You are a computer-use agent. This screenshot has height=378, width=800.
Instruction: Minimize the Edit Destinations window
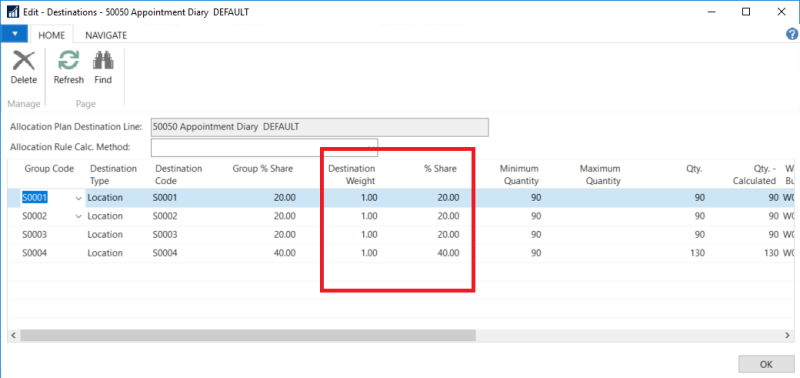coord(711,12)
